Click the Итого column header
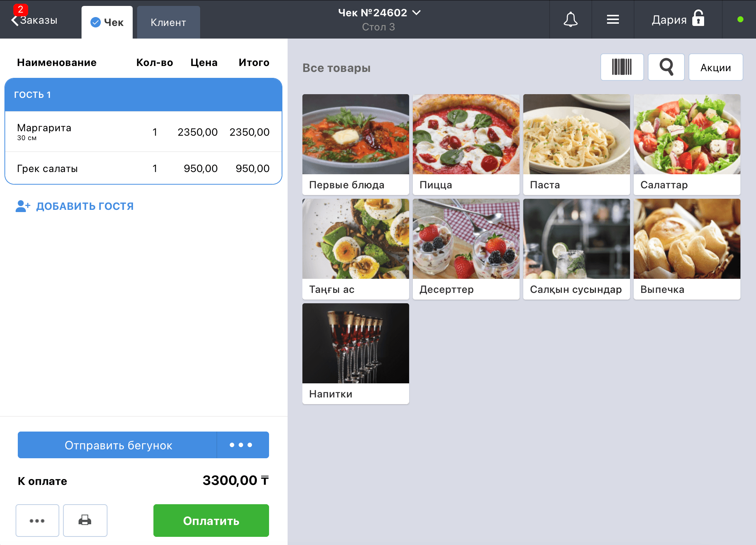756x545 pixels. point(254,62)
